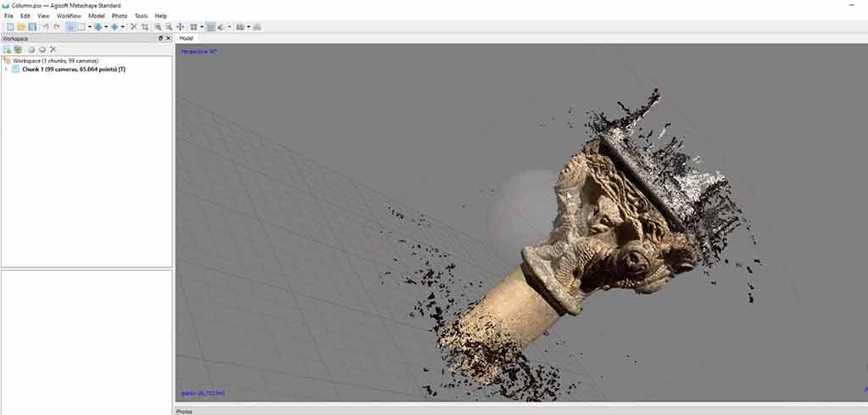Image resolution: width=868 pixels, height=415 pixels.
Task: Click the New project icon
Action: (10, 27)
